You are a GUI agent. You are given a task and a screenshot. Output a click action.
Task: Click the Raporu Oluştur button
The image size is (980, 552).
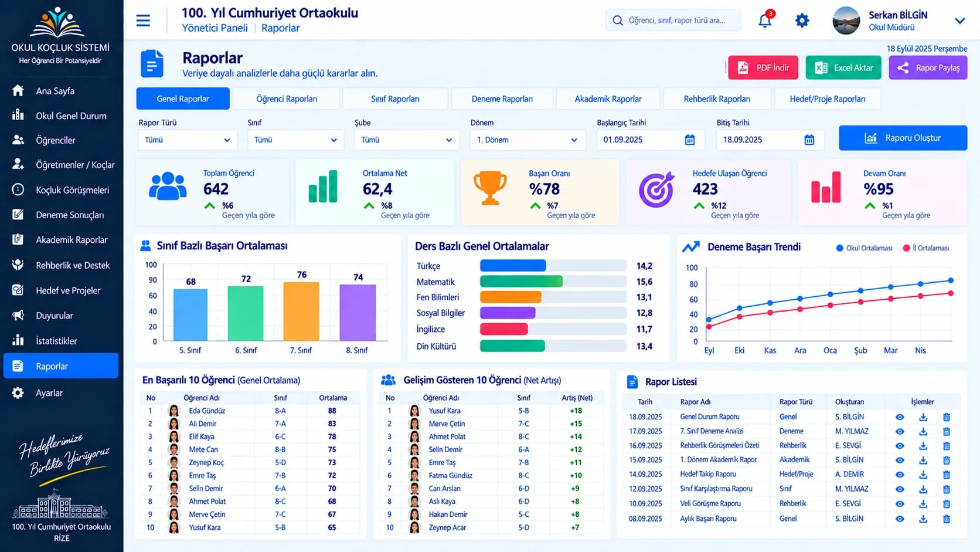point(903,138)
